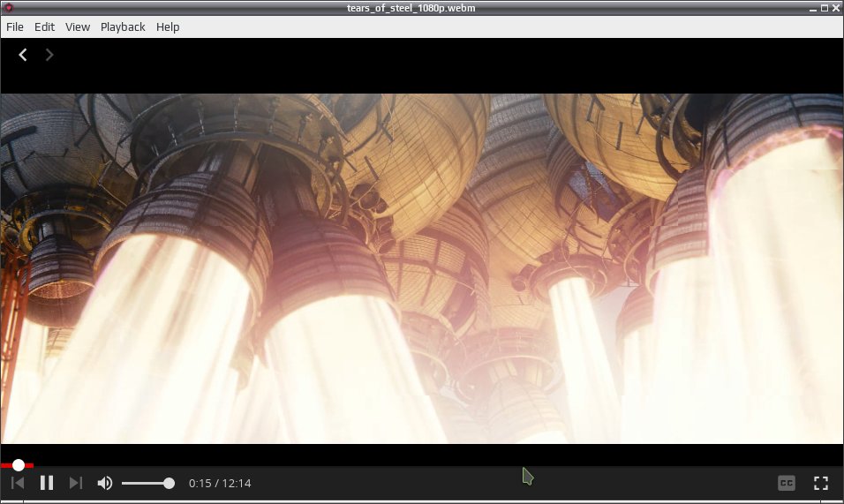Open the File menu
The height and width of the screenshot is (504, 844).
(14, 26)
